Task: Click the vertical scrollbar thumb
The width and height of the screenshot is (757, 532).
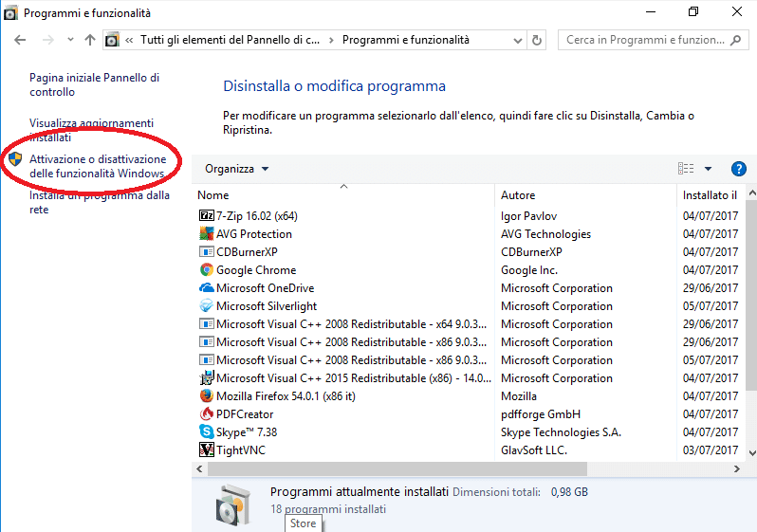Action: (x=751, y=295)
